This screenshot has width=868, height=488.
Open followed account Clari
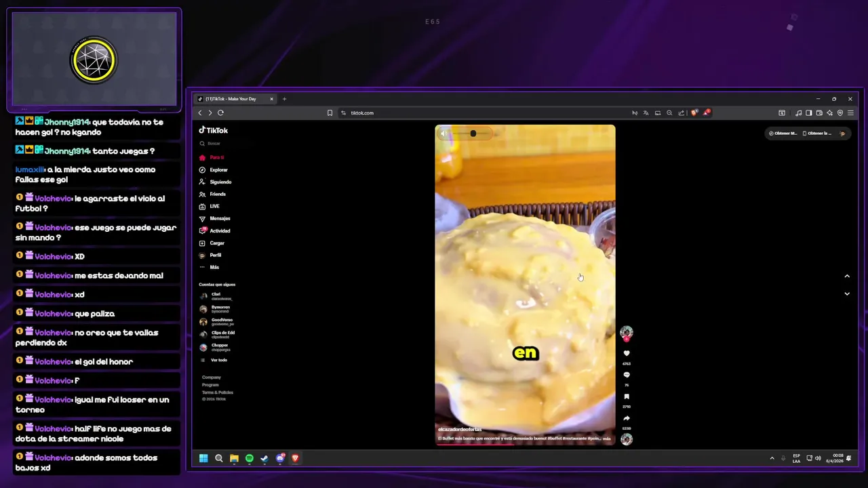(217, 296)
